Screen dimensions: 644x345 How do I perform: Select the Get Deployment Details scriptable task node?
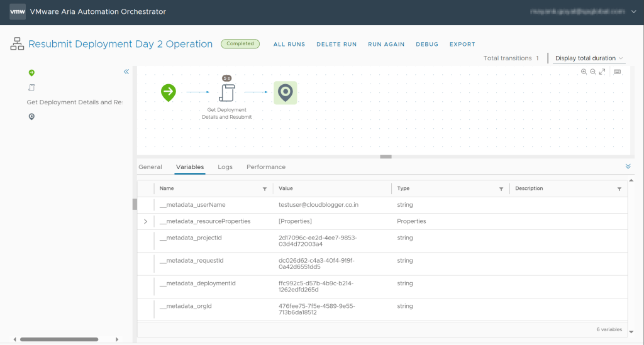pos(226,93)
